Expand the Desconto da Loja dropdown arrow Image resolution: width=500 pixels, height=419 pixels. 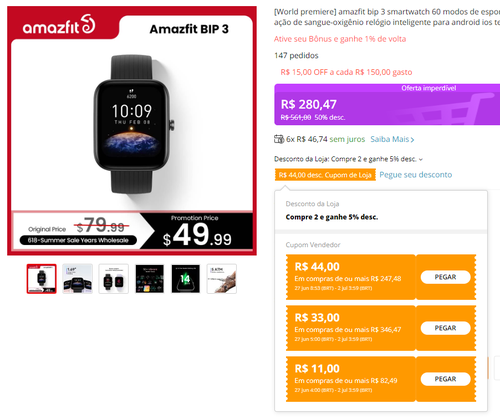(421, 159)
